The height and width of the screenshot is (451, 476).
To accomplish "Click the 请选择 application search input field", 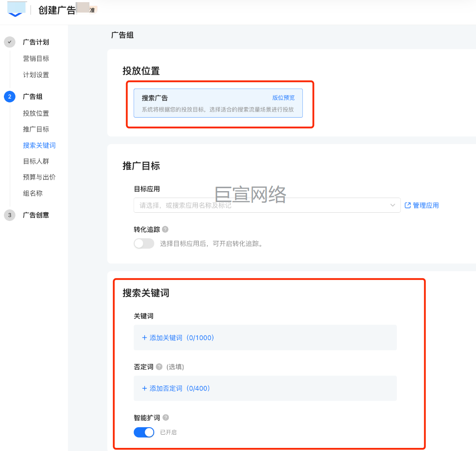I will tap(259, 205).
